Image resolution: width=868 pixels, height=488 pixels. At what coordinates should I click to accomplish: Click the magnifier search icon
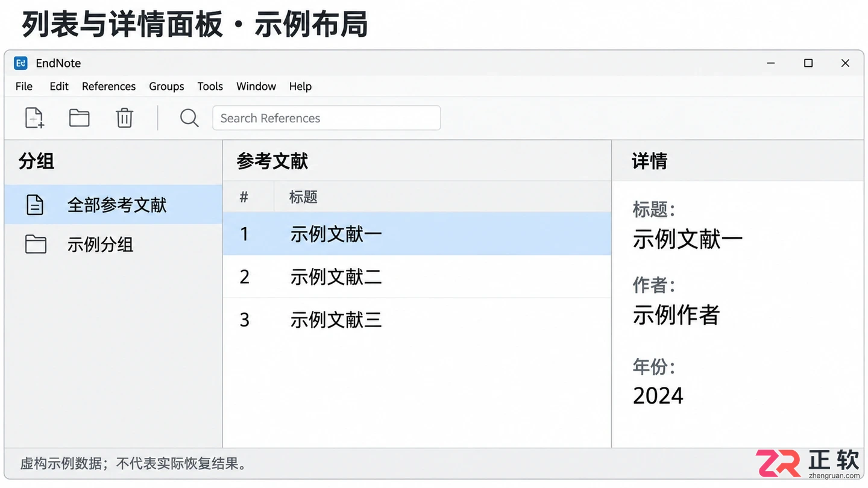(x=189, y=117)
